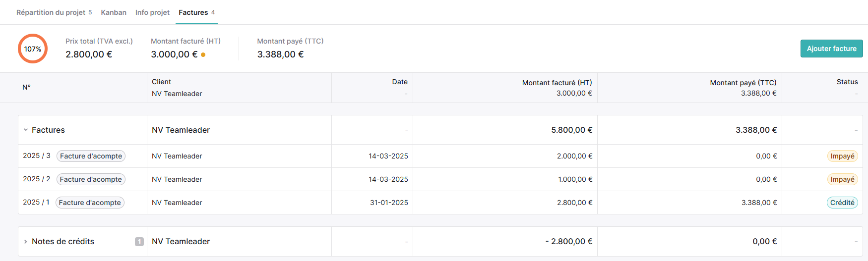
Task: Click the Ajouter facture button
Action: click(832, 49)
